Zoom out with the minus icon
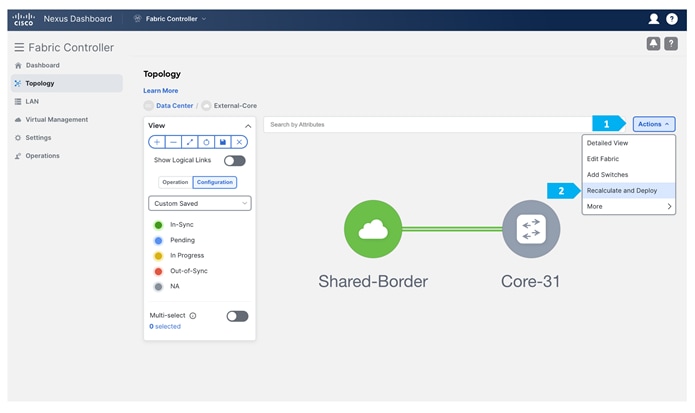 pos(173,142)
